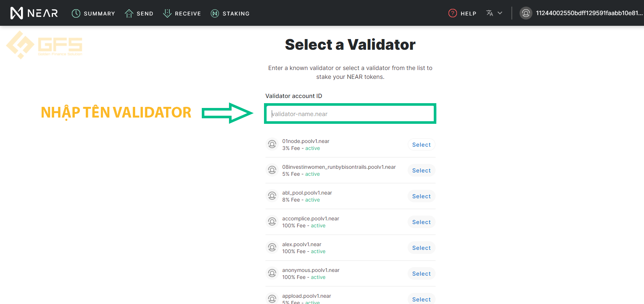
Task: Click the account avatar icon in header
Action: click(526, 13)
